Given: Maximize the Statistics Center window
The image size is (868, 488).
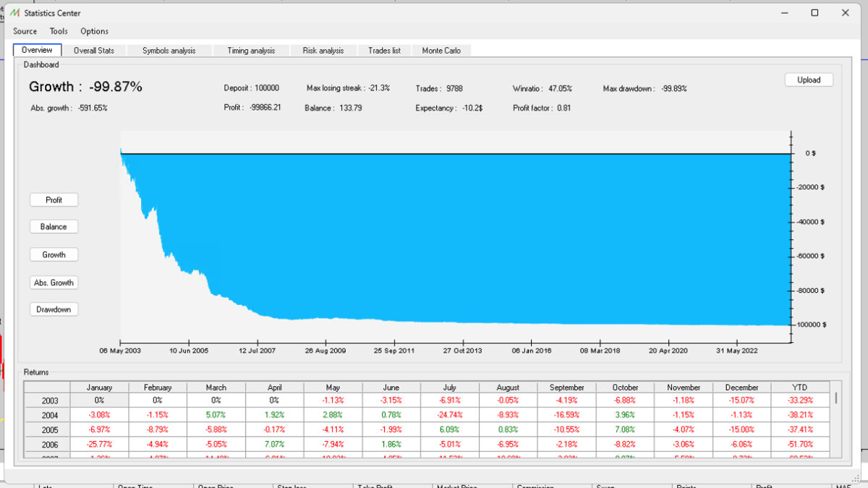Looking at the screenshot, I should (814, 13).
